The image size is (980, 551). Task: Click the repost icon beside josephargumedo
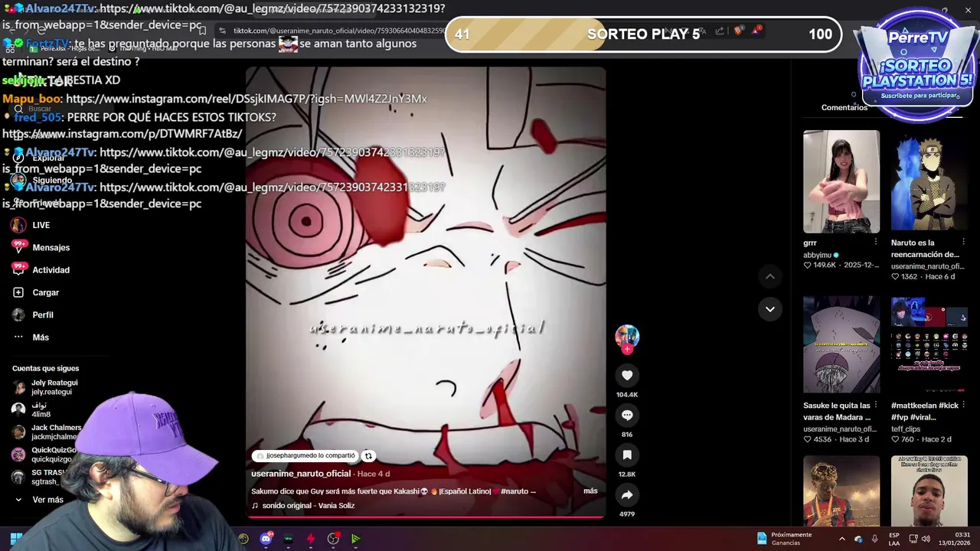[368, 456]
